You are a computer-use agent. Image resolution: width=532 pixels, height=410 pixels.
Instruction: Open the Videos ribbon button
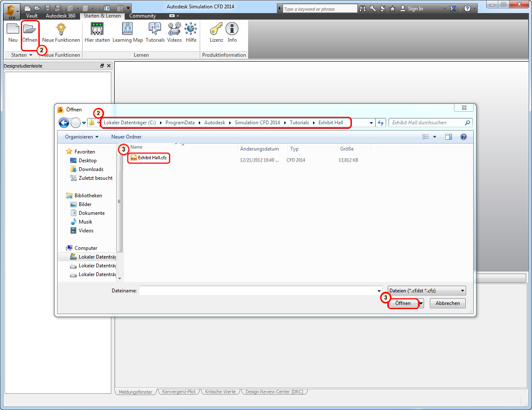tap(174, 33)
